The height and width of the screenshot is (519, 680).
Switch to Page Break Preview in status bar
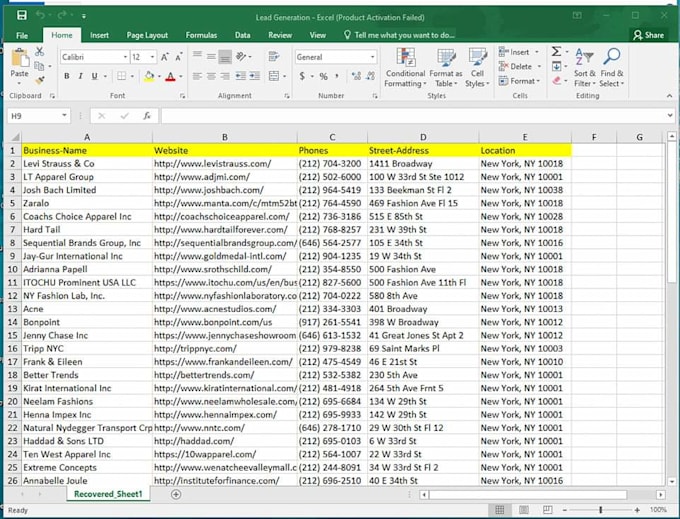pyautogui.click(x=547, y=510)
